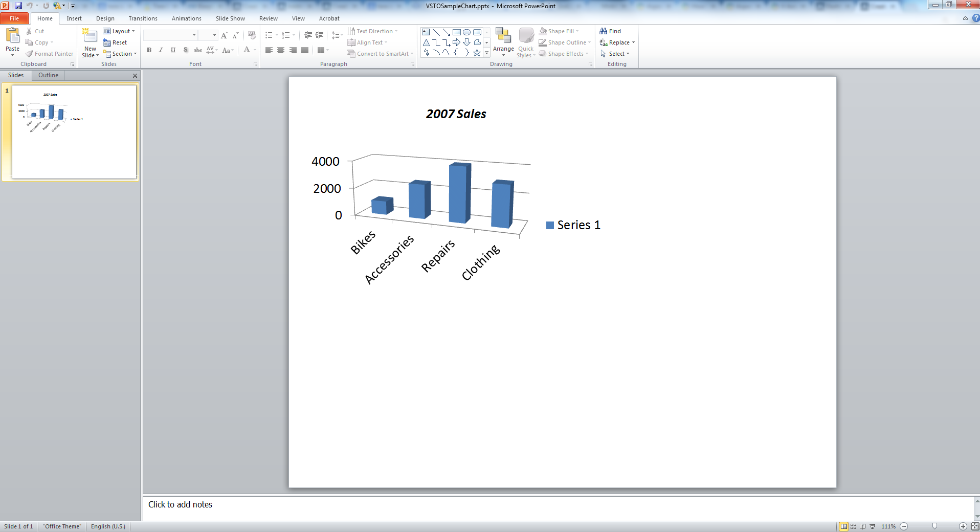This screenshot has height=532, width=980.
Task: Click Shape Outline
Action: pyautogui.click(x=565, y=42)
